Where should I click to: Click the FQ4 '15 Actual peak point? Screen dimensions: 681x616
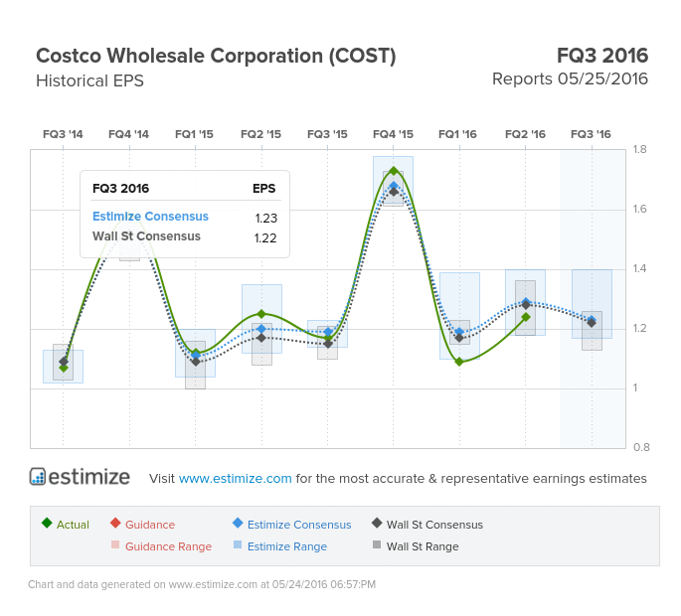394,171
